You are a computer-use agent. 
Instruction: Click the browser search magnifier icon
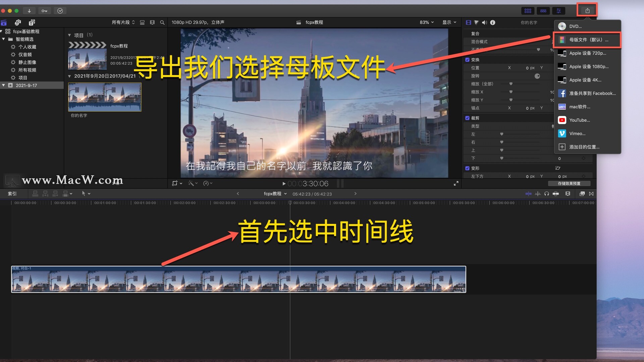click(162, 22)
